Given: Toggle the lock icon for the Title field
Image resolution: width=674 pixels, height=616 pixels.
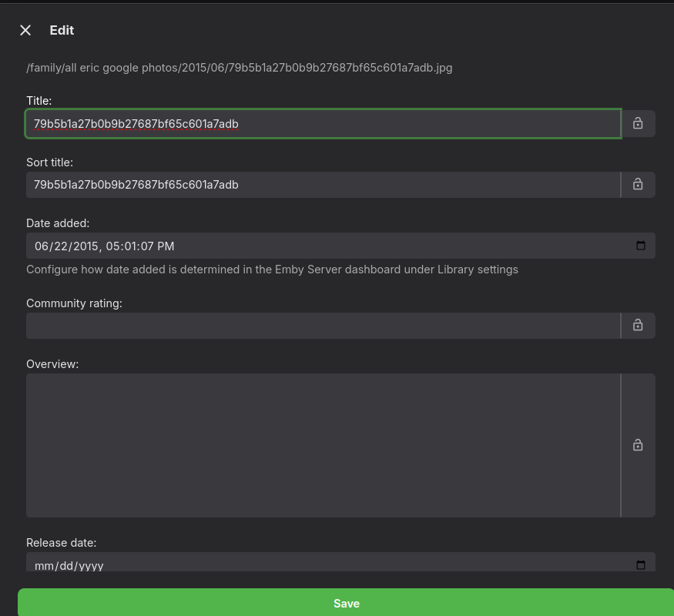Looking at the screenshot, I should point(638,123).
